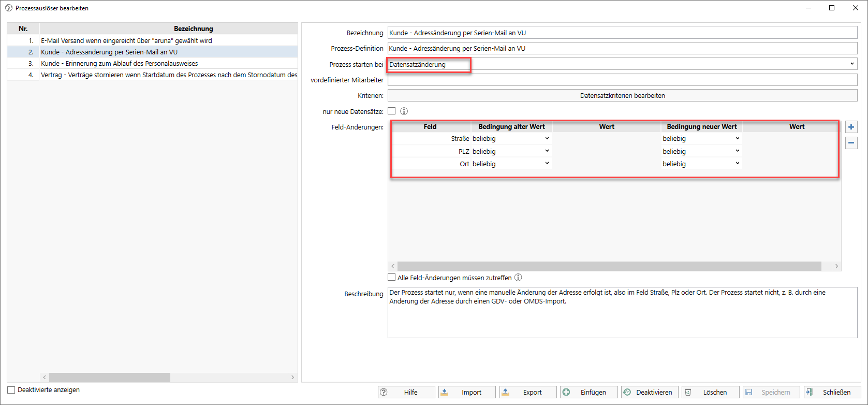Click info icon beside 'nur neue Datensätze'
Screen dimensions: 868x405
[x=404, y=111]
